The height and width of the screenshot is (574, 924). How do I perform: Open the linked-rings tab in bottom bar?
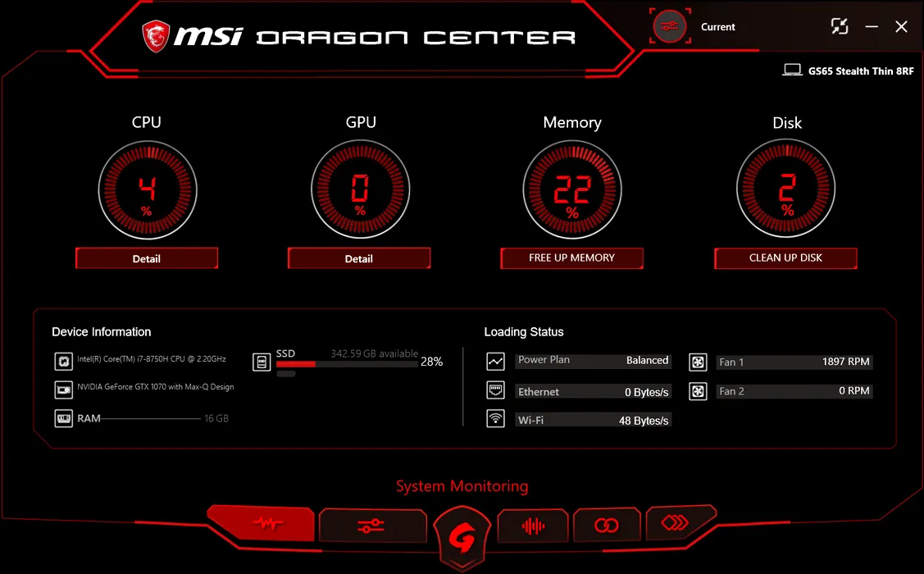(607, 525)
